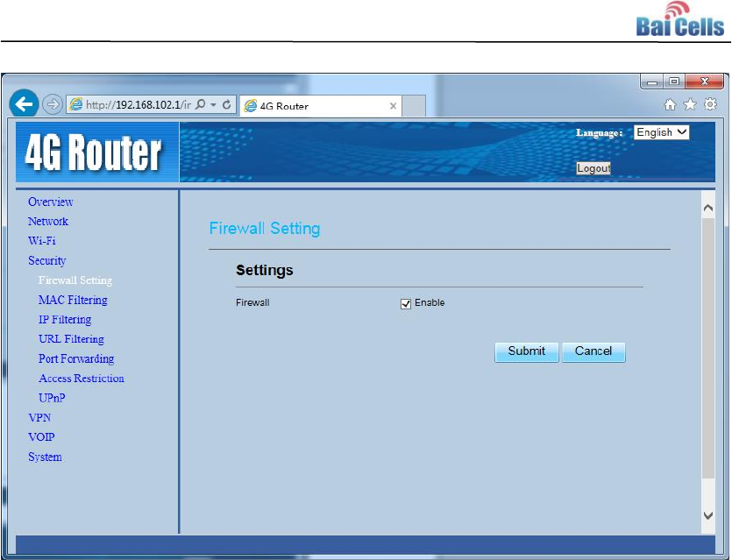Open the Network menu

[48, 221]
